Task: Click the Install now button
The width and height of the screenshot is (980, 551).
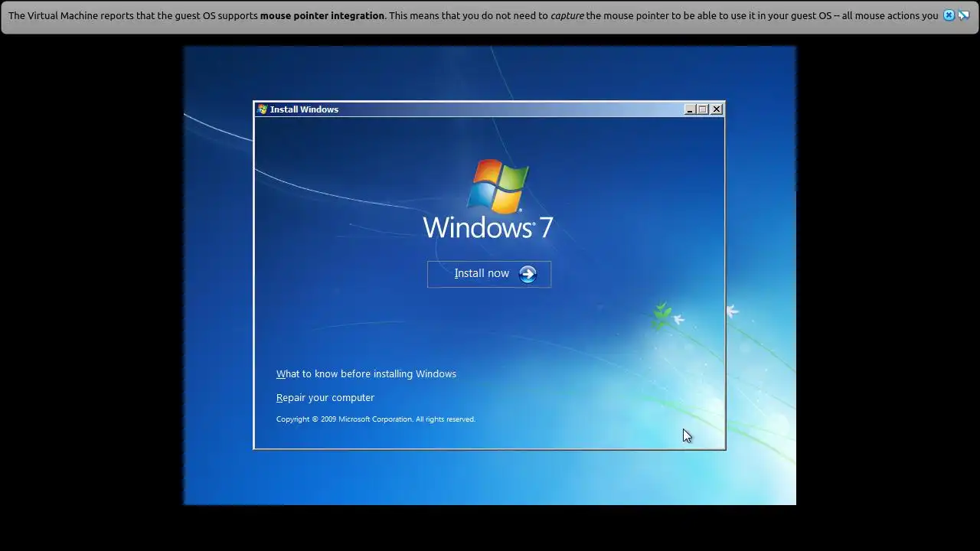Action: point(489,274)
